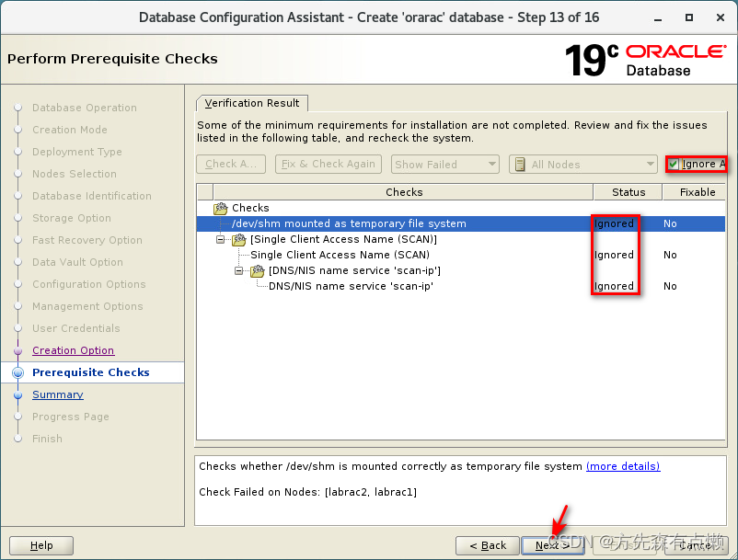Image resolution: width=738 pixels, height=560 pixels.
Task: Click the Prerequisite Checks step bullet icon
Action: coord(17,372)
